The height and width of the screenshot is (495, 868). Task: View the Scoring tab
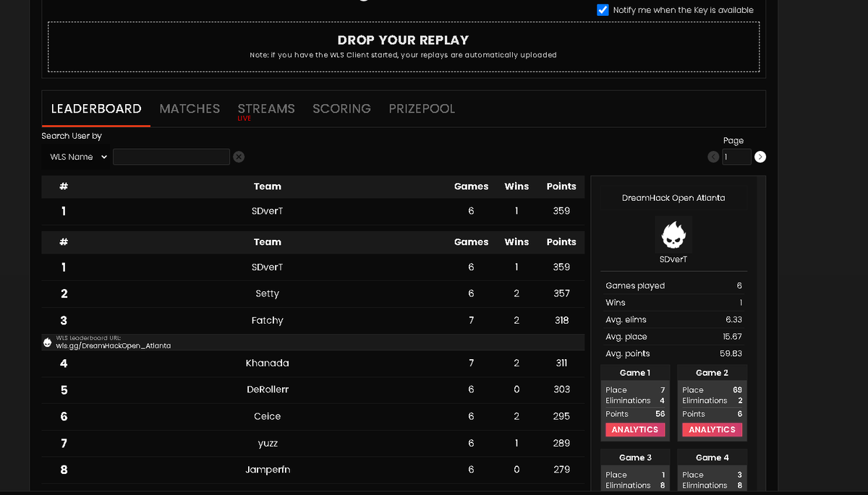341,108
